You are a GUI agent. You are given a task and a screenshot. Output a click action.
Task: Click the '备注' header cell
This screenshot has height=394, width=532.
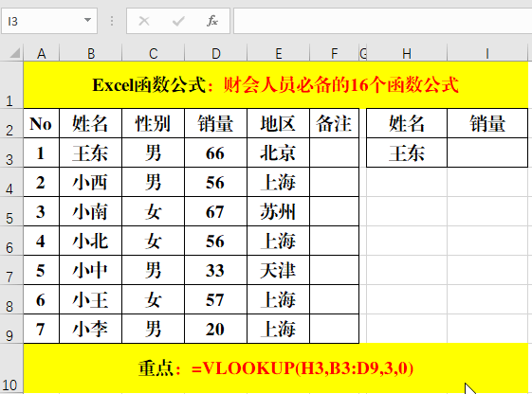coord(334,123)
